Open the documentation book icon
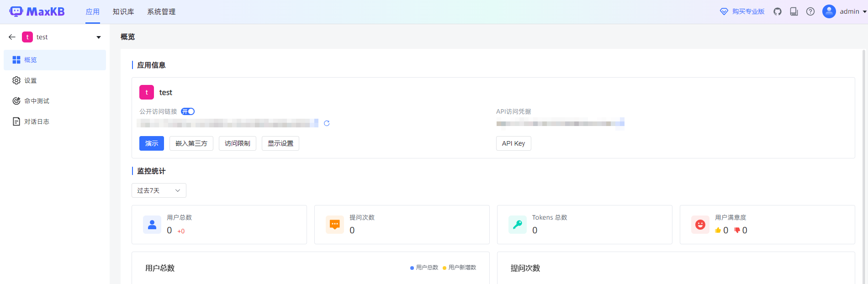Viewport: 868px width, 284px height. 794,11
